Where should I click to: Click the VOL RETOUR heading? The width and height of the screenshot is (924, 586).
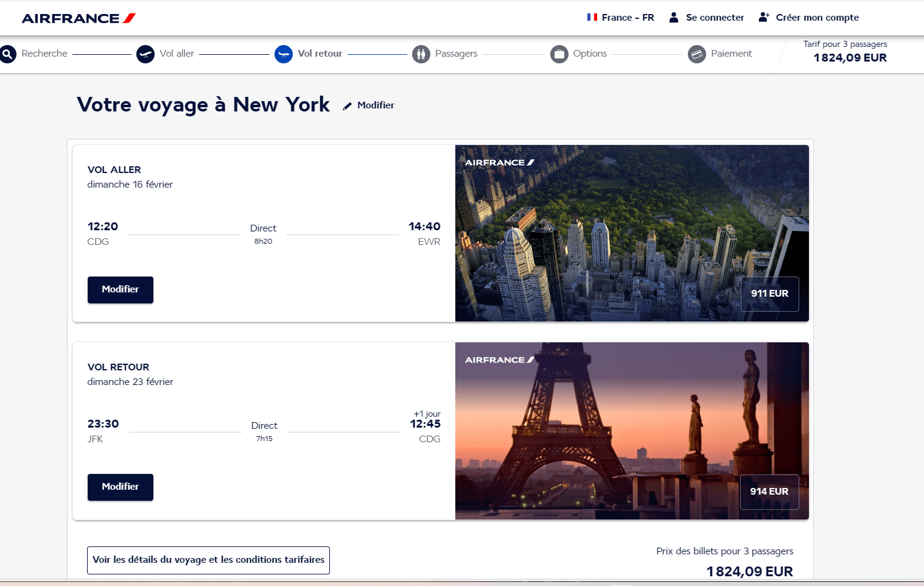118,367
